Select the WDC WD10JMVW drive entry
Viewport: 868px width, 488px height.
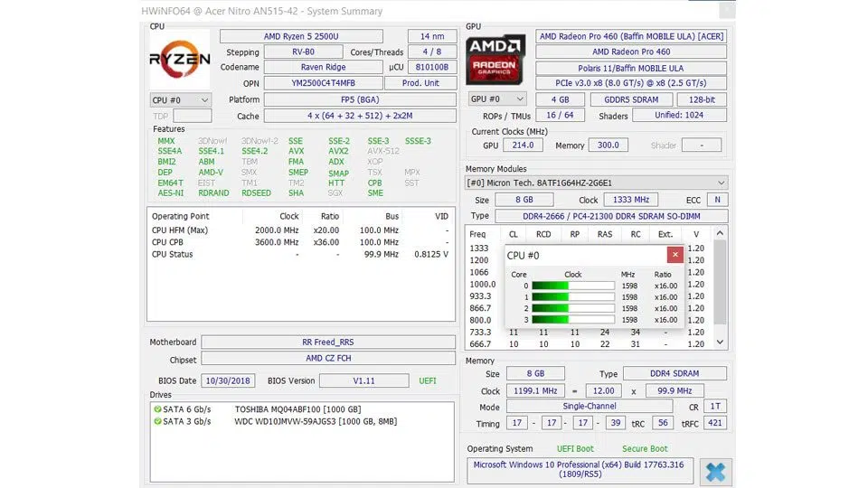pyautogui.click(x=315, y=421)
